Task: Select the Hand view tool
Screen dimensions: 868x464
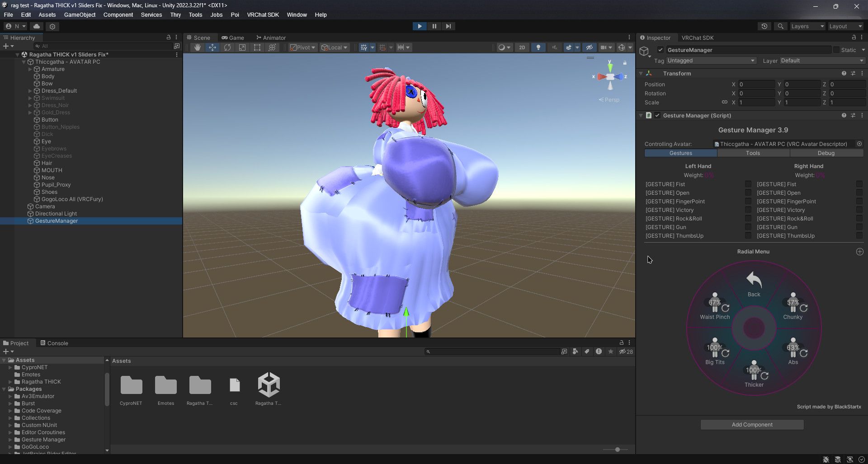Action: pyautogui.click(x=197, y=47)
